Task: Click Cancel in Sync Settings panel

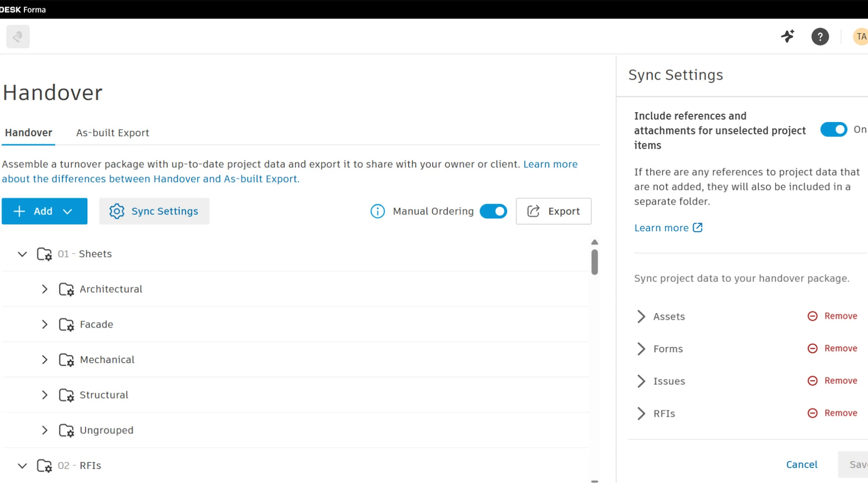Action: pyautogui.click(x=802, y=465)
